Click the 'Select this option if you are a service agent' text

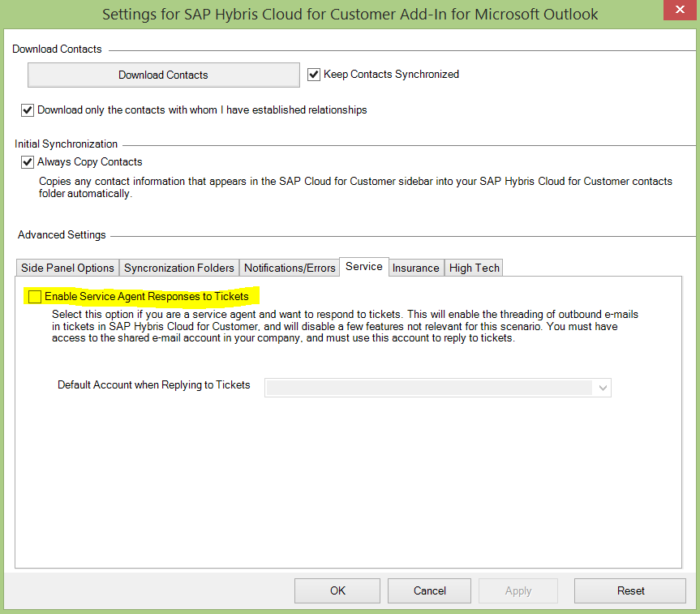(345, 326)
